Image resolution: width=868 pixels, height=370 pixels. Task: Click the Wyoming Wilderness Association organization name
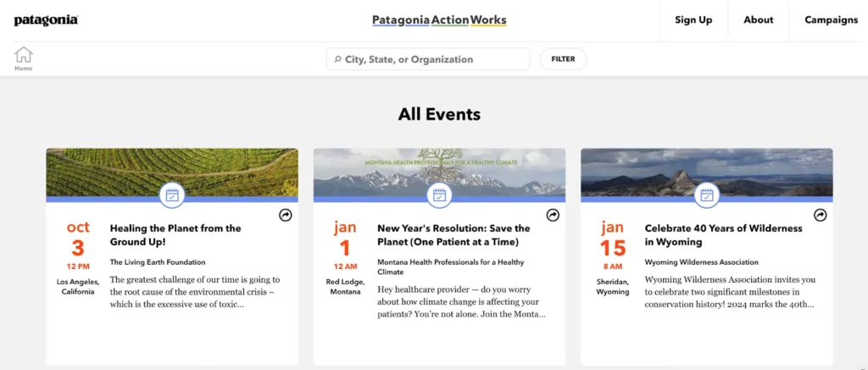coord(701,262)
